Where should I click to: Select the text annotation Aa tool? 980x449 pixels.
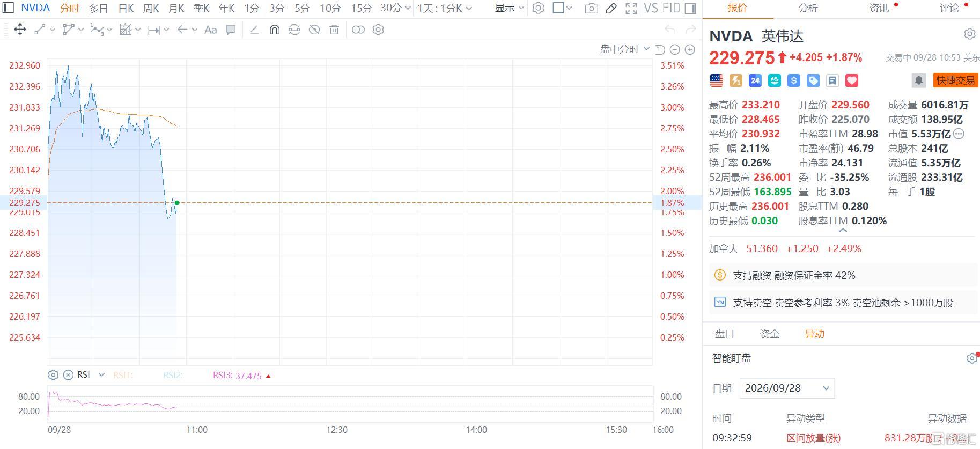(210, 30)
